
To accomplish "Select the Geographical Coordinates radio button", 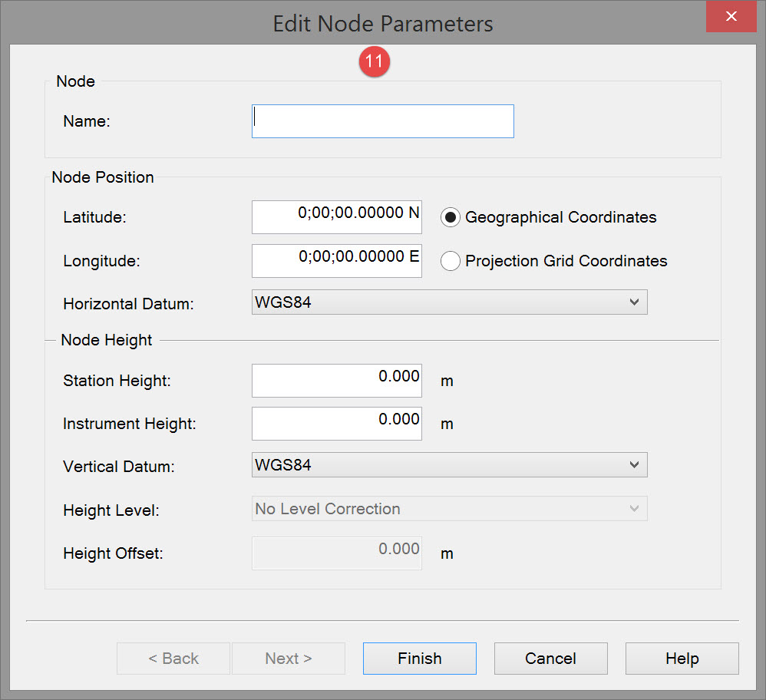I will (451, 217).
